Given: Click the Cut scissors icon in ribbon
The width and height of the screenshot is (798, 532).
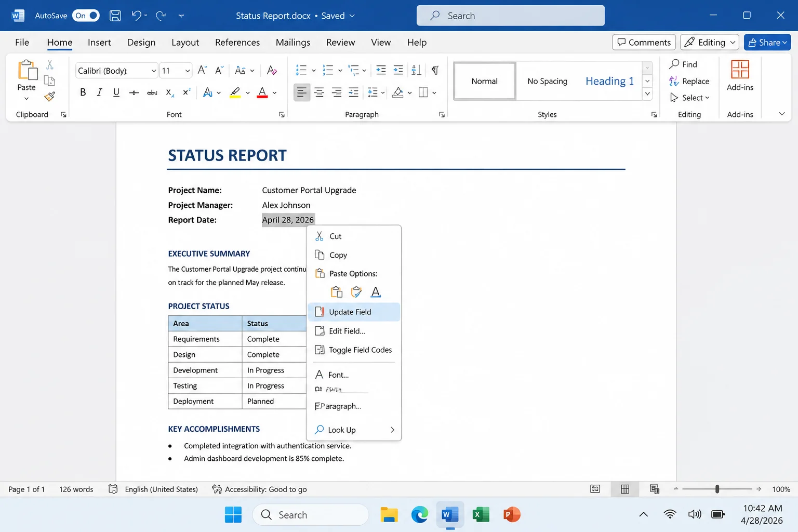Looking at the screenshot, I should click(50, 64).
